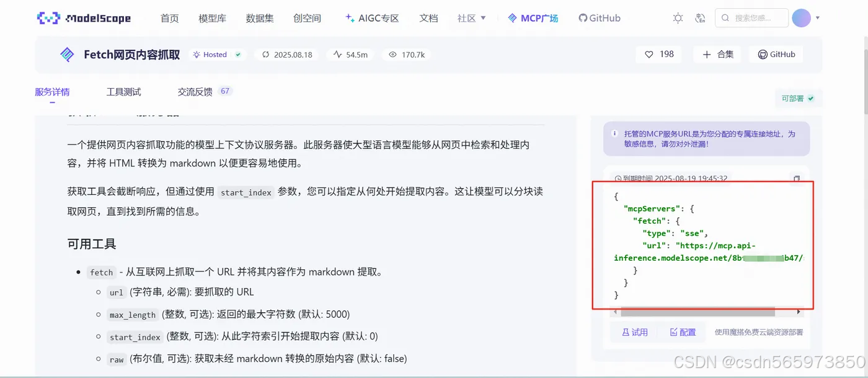Open the 配置 configuration option
Image resolution: width=868 pixels, height=378 pixels.
coord(683,332)
